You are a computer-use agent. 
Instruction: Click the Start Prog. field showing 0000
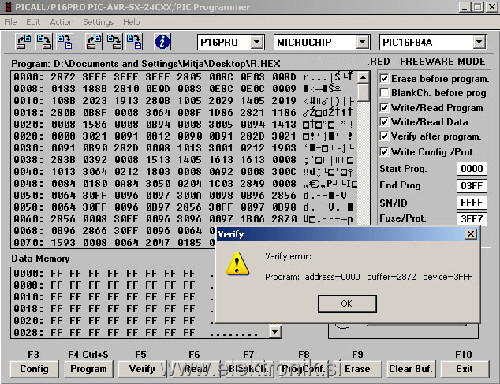tap(472, 169)
